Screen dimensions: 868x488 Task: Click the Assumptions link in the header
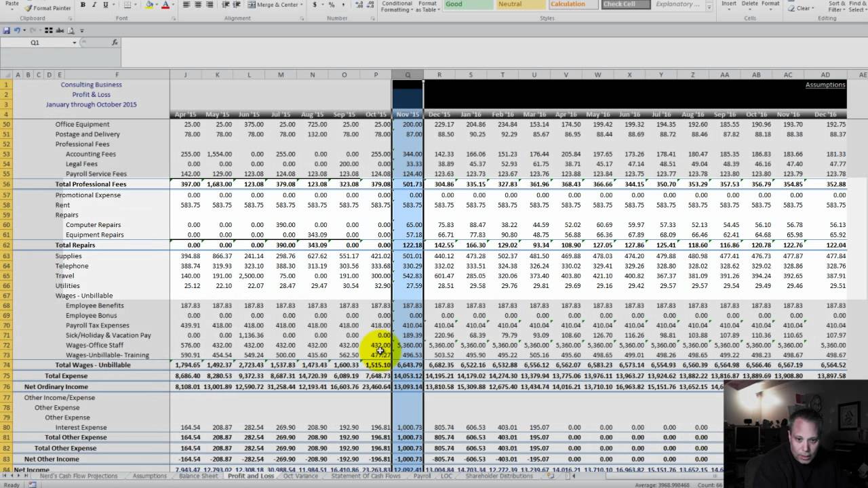[x=825, y=85]
